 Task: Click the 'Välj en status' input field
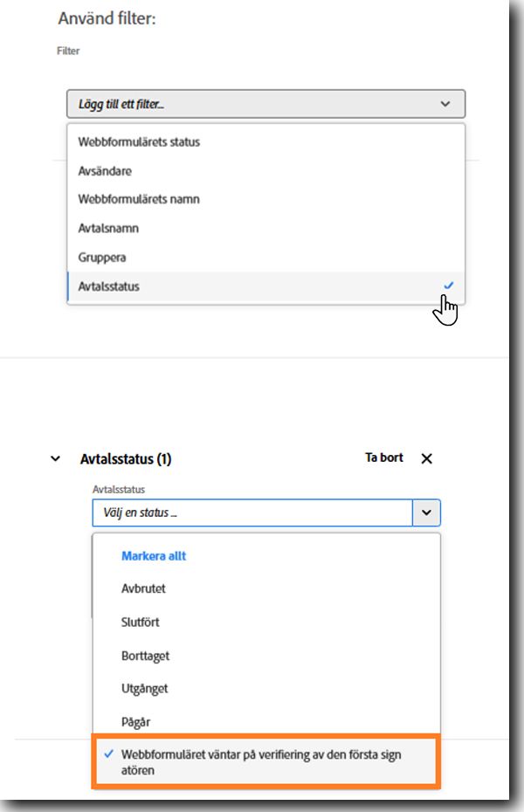point(252,513)
